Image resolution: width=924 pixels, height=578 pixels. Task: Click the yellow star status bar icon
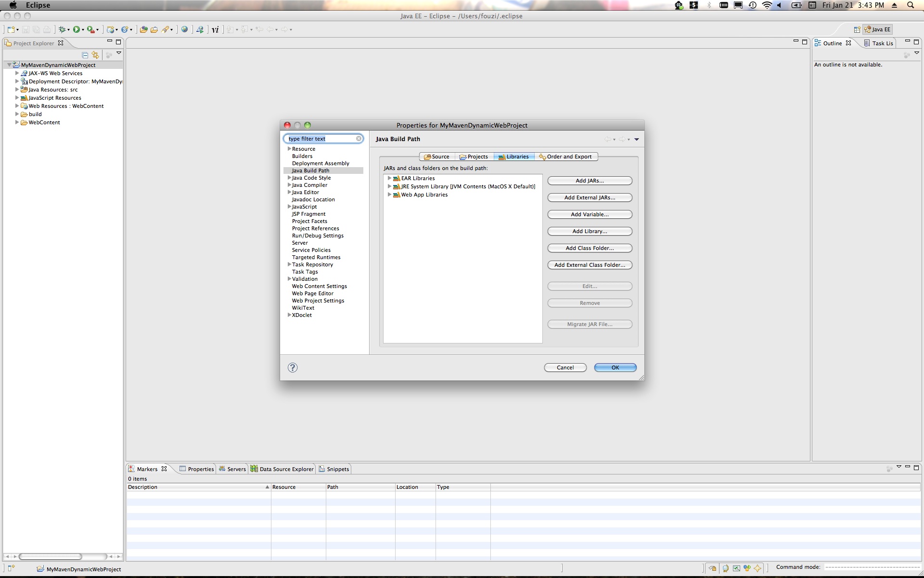[x=757, y=568]
